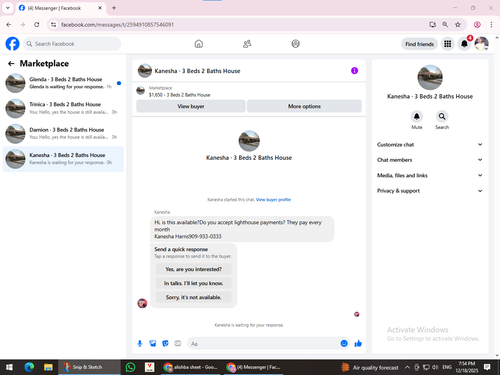Send quick reply 'Sorry, it's not available.'
The height and width of the screenshot is (375, 500).
pyautogui.click(x=193, y=297)
